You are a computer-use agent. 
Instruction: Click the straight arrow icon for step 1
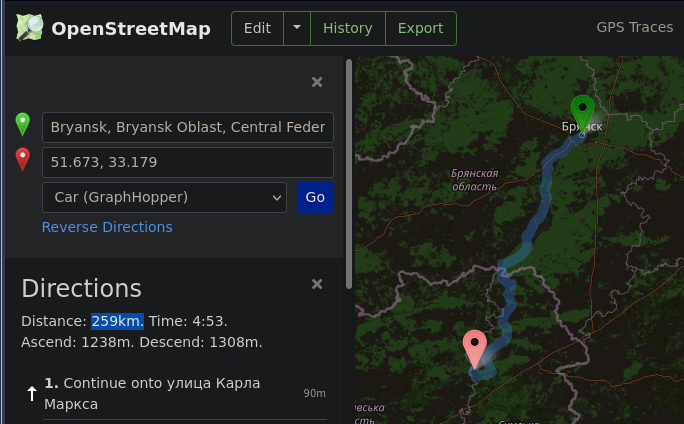pos(32,394)
